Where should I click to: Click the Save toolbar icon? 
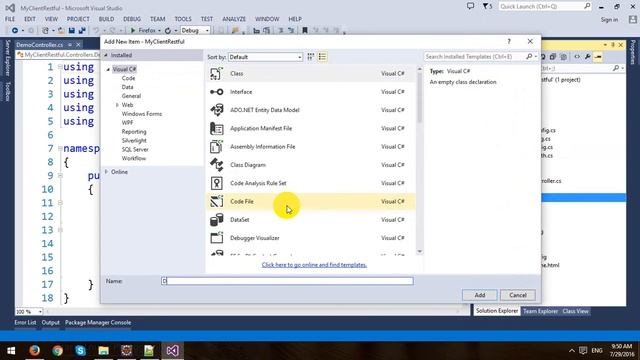pyautogui.click(x=72, y=31)
